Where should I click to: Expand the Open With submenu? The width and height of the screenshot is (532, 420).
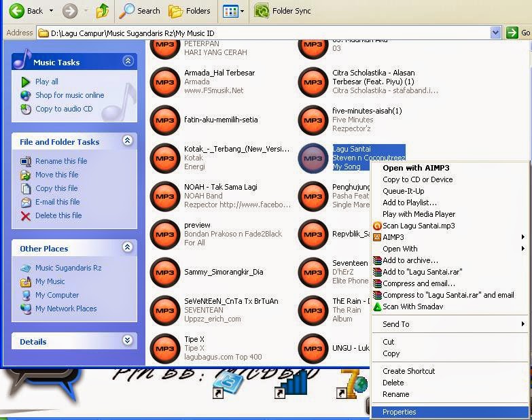tap(450, 249)
